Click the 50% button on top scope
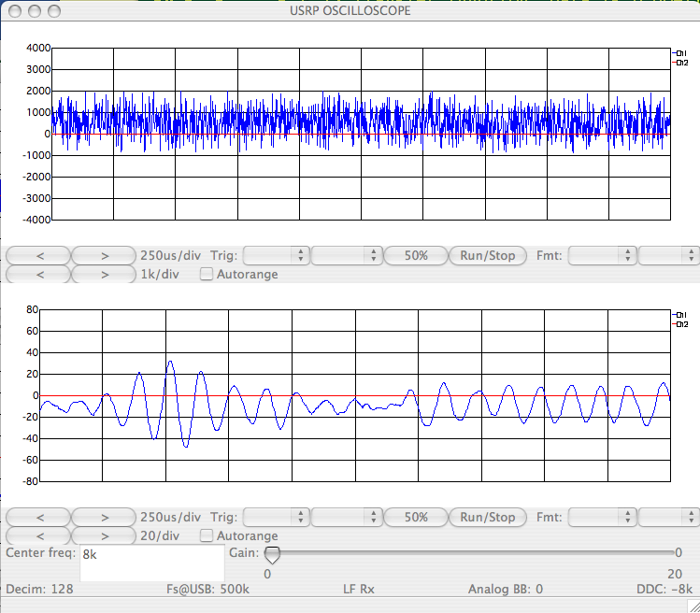700x613 pixels. coord(416,255)
